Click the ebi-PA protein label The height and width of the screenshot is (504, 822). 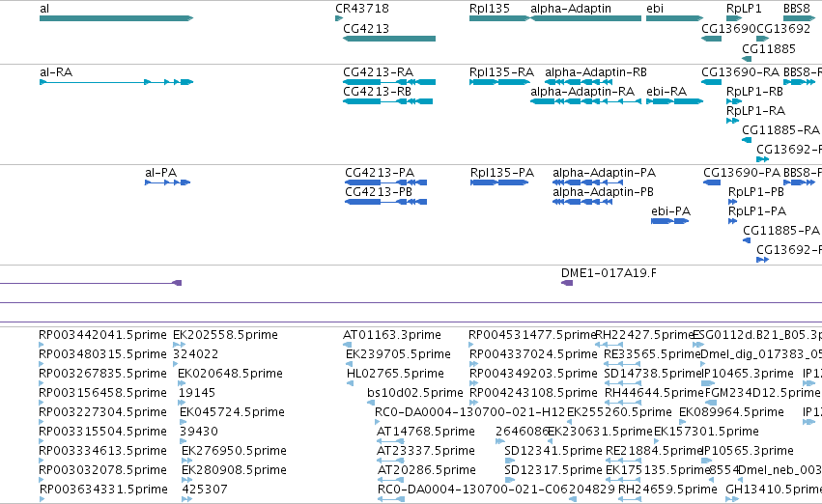[670, 211]
